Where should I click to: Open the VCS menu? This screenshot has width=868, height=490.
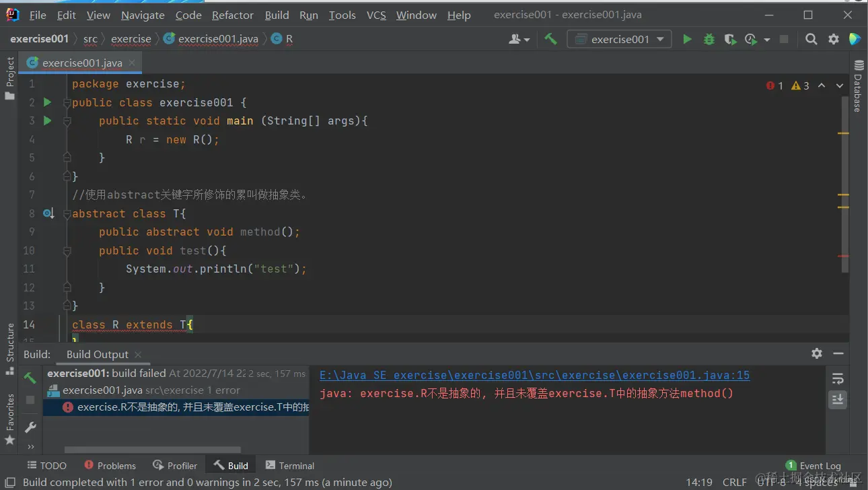[376, 15]
